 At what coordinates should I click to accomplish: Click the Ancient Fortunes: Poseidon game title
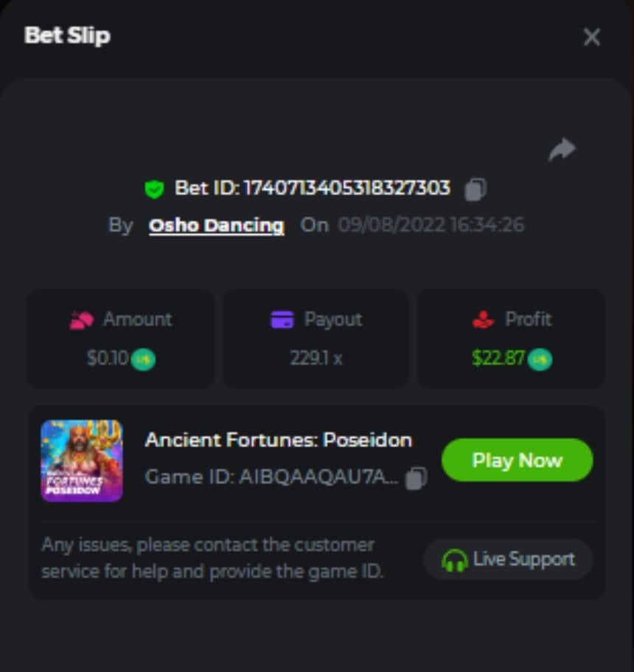click(x=278, y=440)
